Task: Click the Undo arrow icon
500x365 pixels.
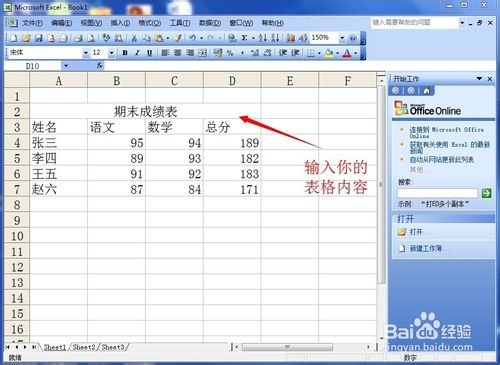Action: tap(192, 38)
